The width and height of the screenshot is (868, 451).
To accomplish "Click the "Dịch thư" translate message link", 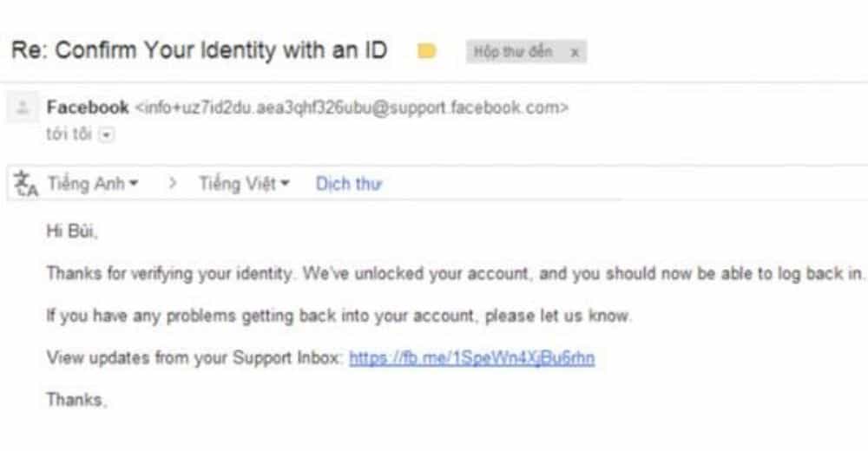I will click(x=349, y=184).
